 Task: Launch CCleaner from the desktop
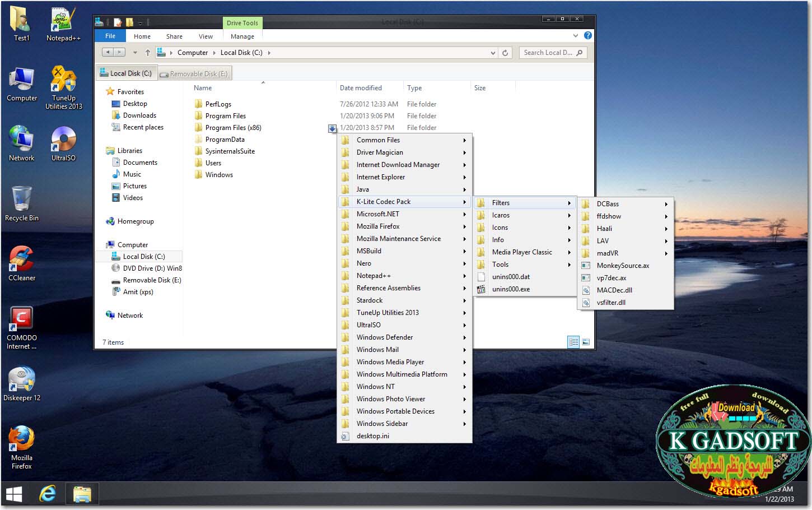[22, 264]
